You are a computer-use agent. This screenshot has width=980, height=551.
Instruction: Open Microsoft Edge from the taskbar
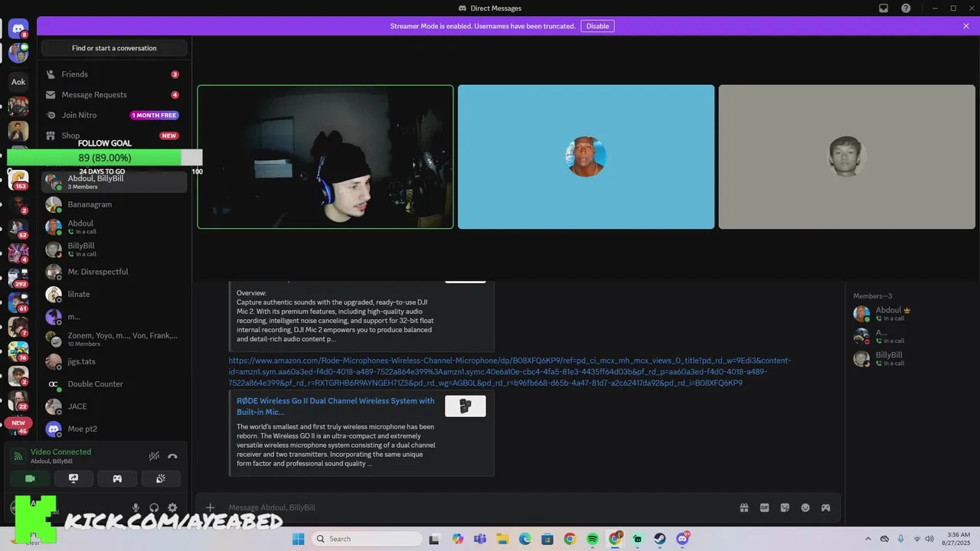[525, 539]
